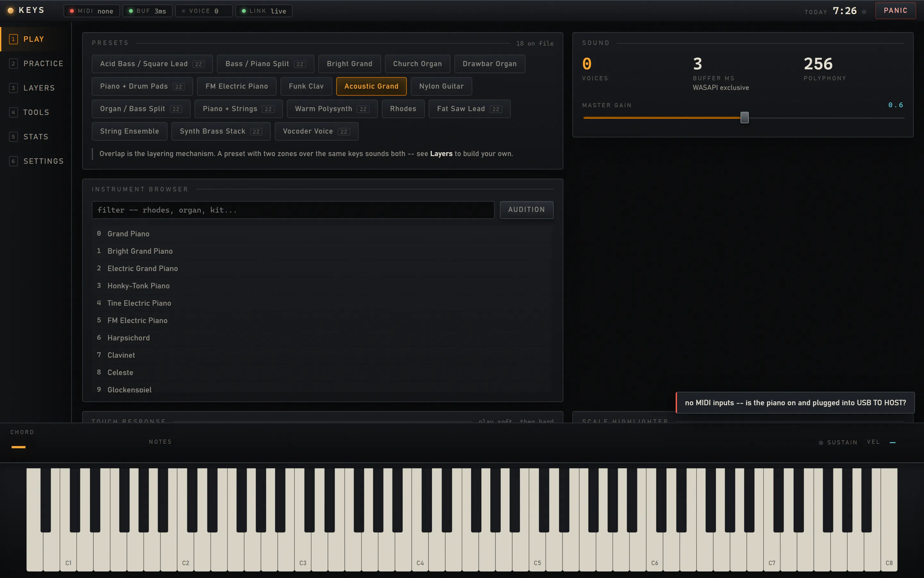Hit the PANIC button

(x=895, y=11)
